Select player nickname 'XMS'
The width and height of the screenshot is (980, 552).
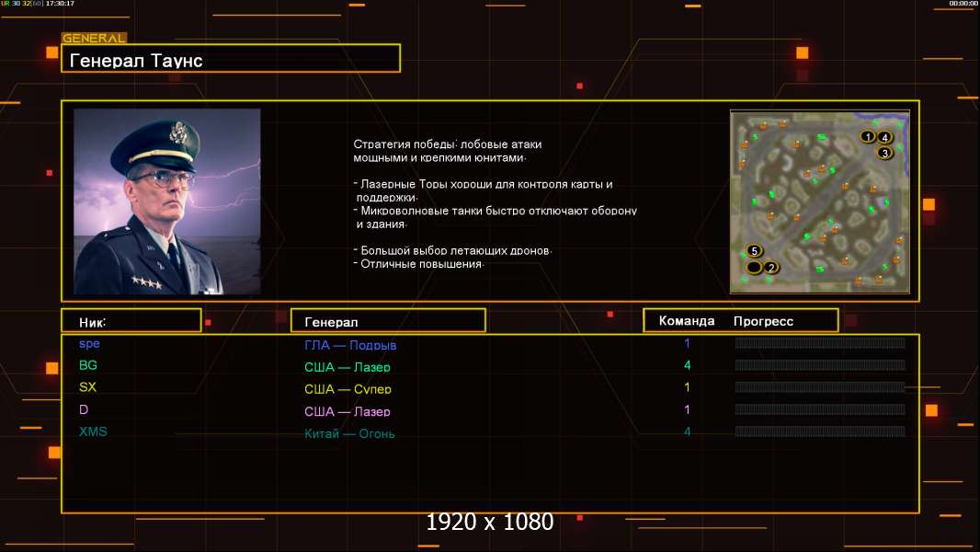point(93,431)
